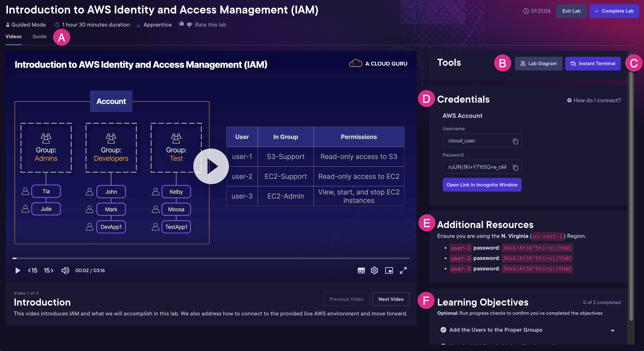Open the video settings gear
This screenshot has height=351, width=644.
click(374, 270)
